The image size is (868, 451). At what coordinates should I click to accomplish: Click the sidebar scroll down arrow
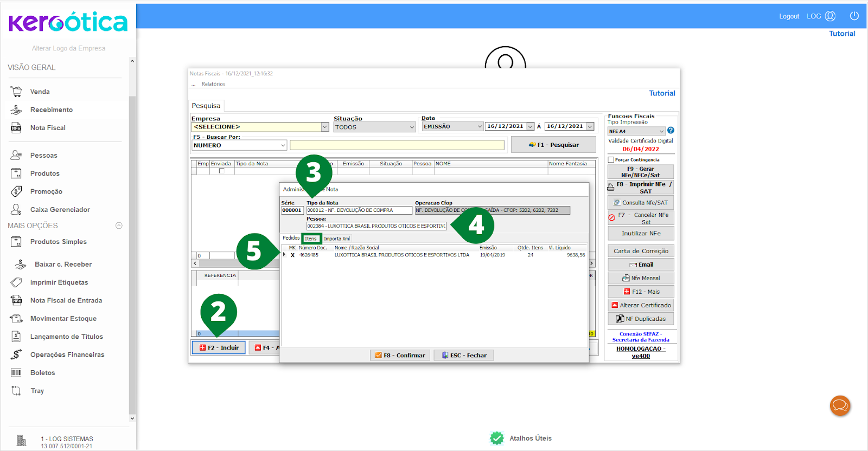click(x=132, y=418)
